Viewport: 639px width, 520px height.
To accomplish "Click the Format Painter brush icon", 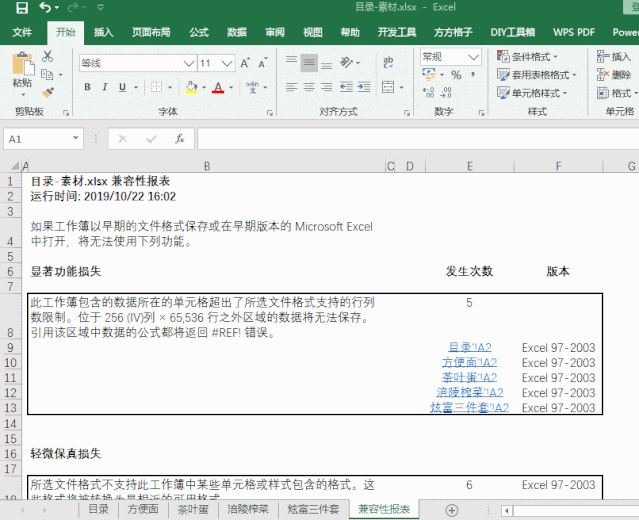I will pos(48,93).
